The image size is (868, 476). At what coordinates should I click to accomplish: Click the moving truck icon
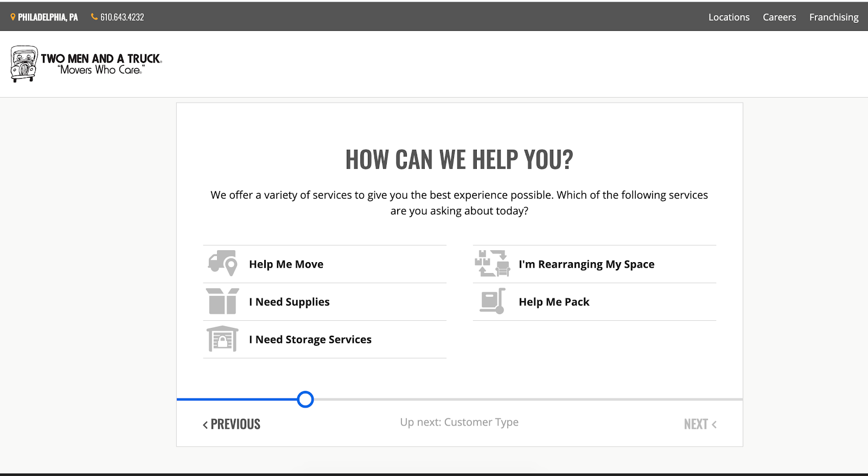222,264
